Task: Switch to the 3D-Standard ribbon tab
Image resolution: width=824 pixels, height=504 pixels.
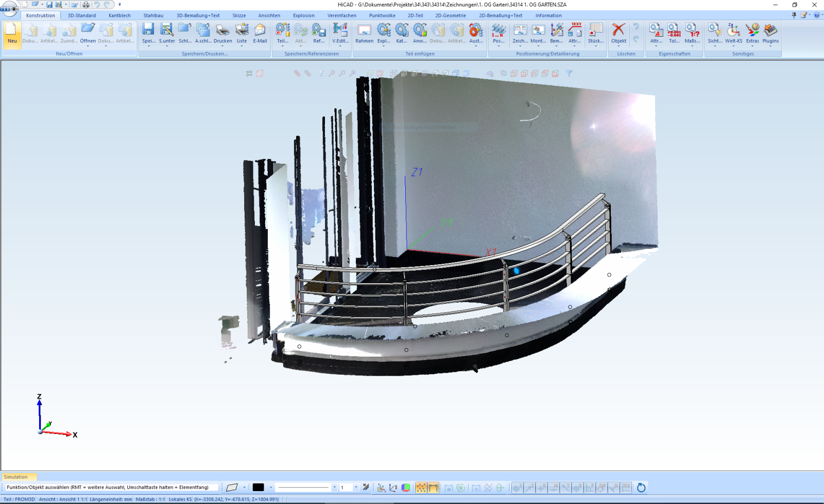Action: pyautogui.click(x=82, y=15)
